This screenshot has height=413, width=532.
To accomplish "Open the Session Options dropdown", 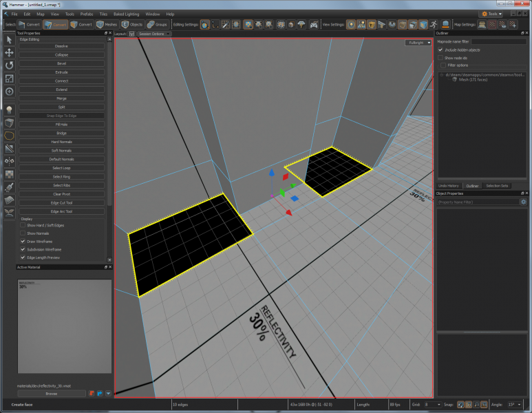I will pos(154,34).
